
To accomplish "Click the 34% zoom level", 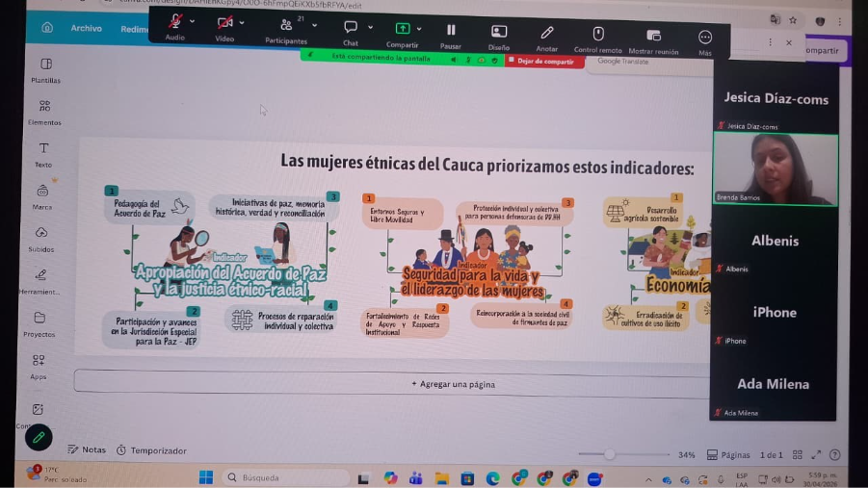I will (x=687, y=455).
